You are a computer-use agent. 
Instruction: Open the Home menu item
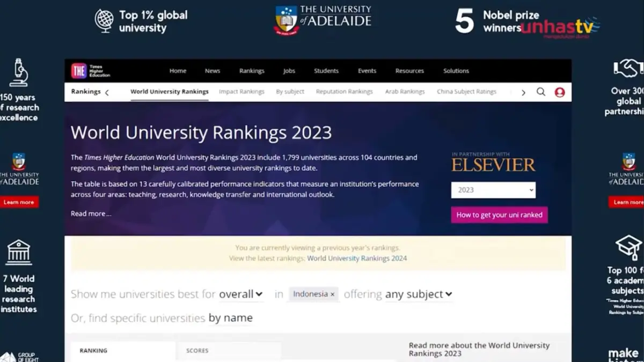point(178,71)
